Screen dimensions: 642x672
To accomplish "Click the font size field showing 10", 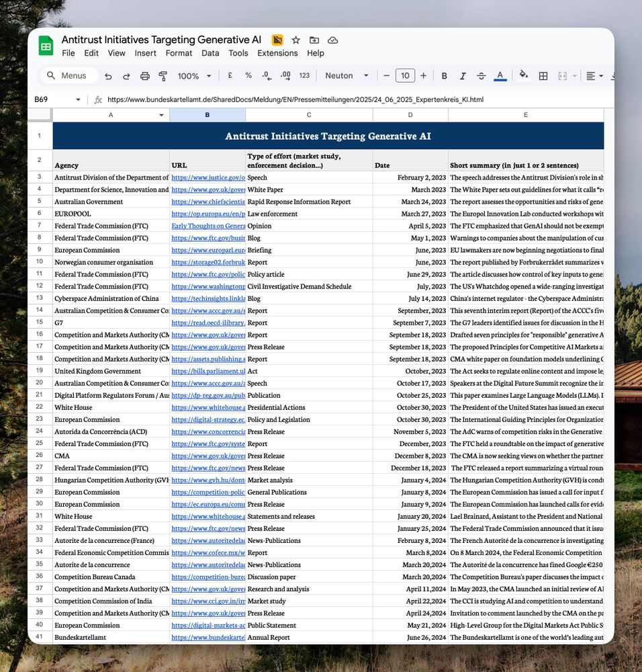I will click(405, 76).
